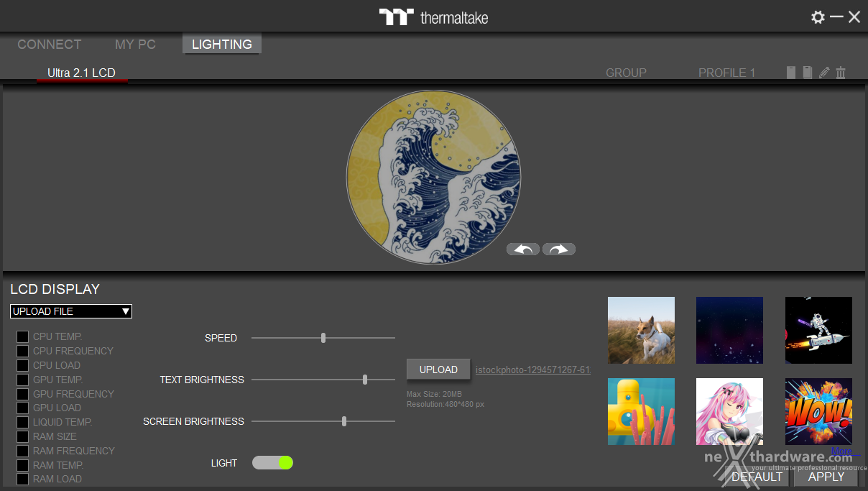Click the APPLY button
Viewport: 868px width, 491px height.
click(826, 477)
